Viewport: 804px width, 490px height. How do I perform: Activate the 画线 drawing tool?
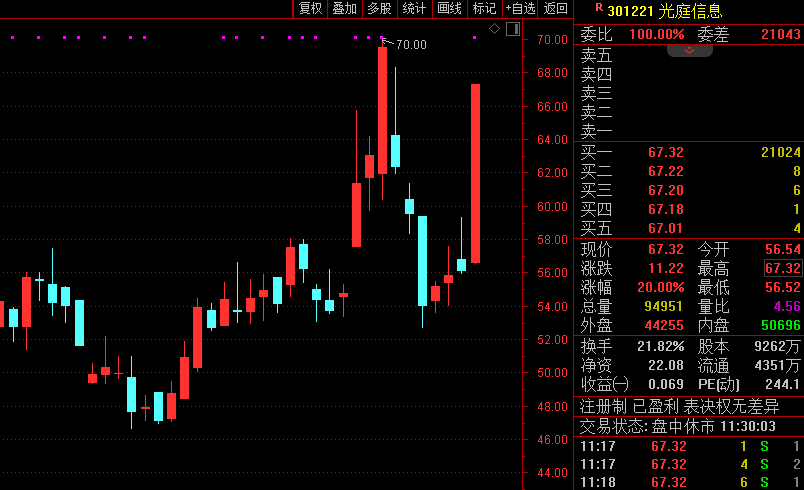[449, 9]
